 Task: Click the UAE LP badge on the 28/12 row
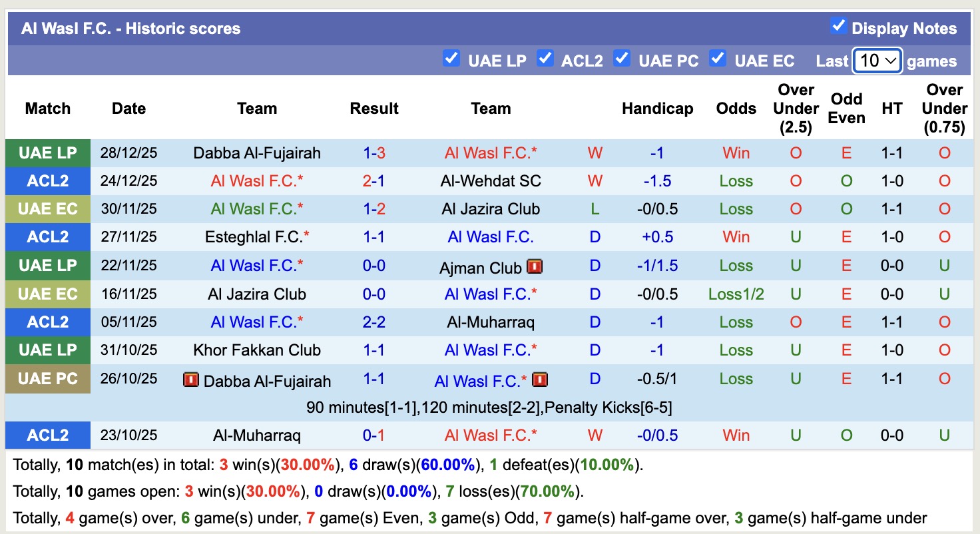(x=47, y=152)
